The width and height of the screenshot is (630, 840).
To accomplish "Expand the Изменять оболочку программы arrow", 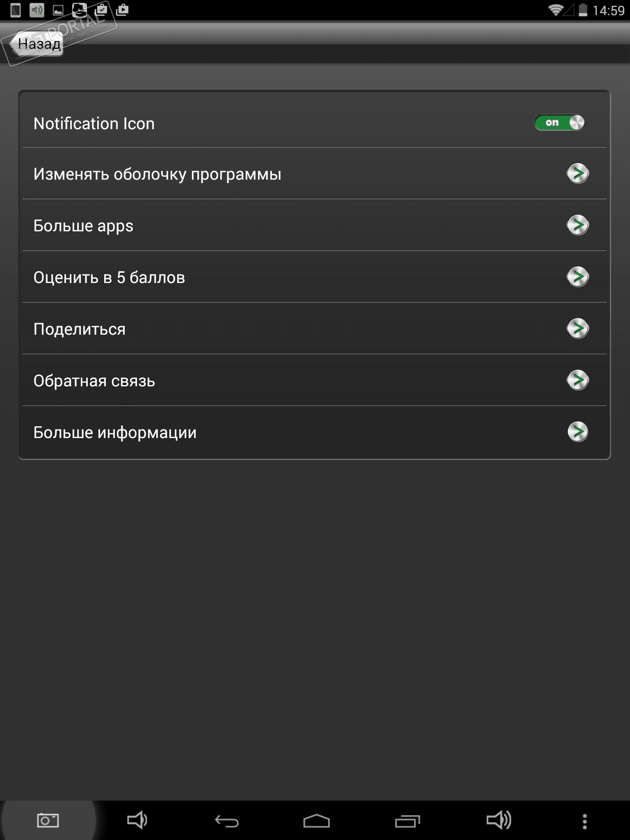I will pos(577,173).
